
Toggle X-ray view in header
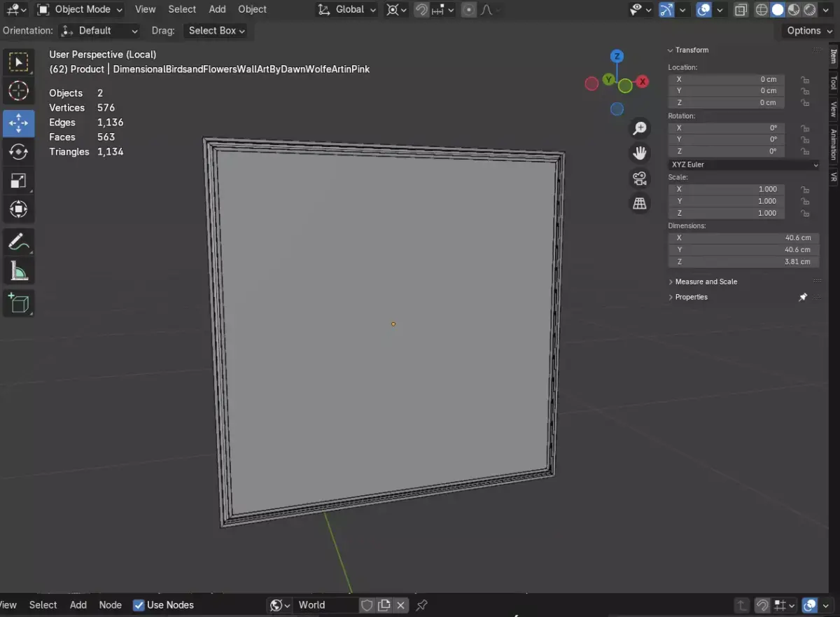point(741,10)
